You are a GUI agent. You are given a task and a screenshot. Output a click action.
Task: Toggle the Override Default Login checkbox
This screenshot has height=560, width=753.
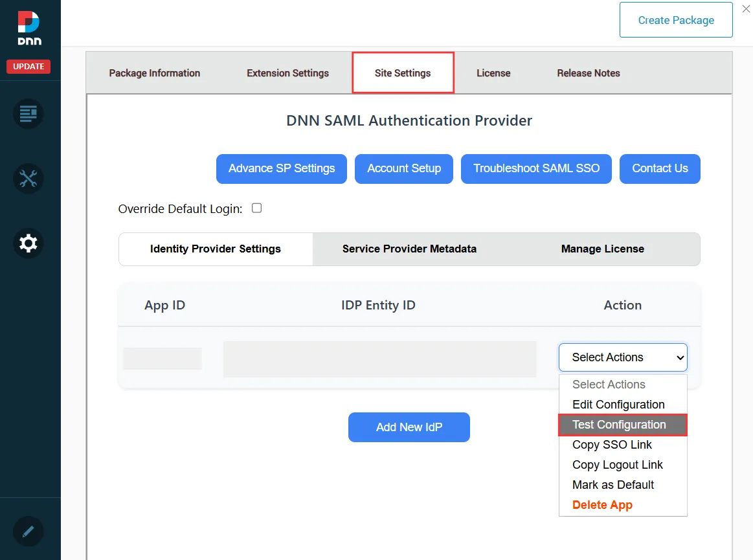click(257, 208)
